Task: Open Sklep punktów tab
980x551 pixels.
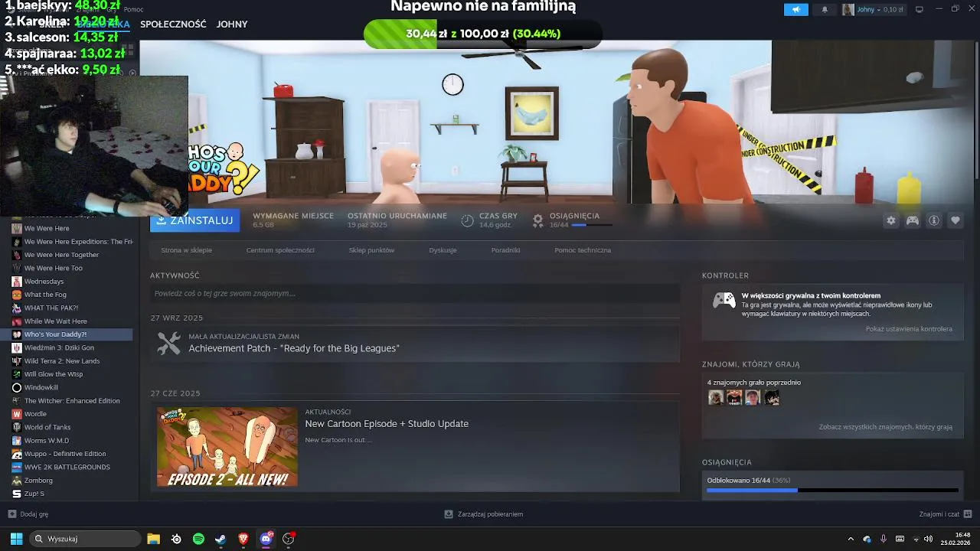Action: pos(371,250)
